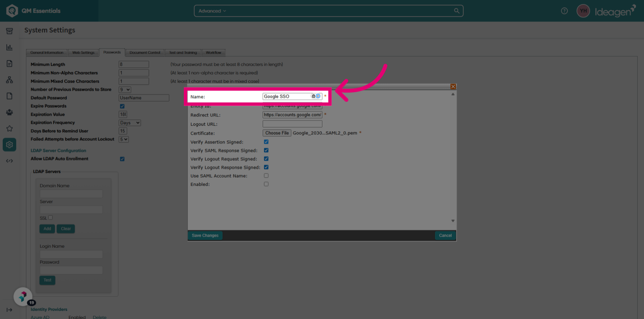Open the archive box sidebar icon
The image size is (644, 319).
click(x=9, y=31)
